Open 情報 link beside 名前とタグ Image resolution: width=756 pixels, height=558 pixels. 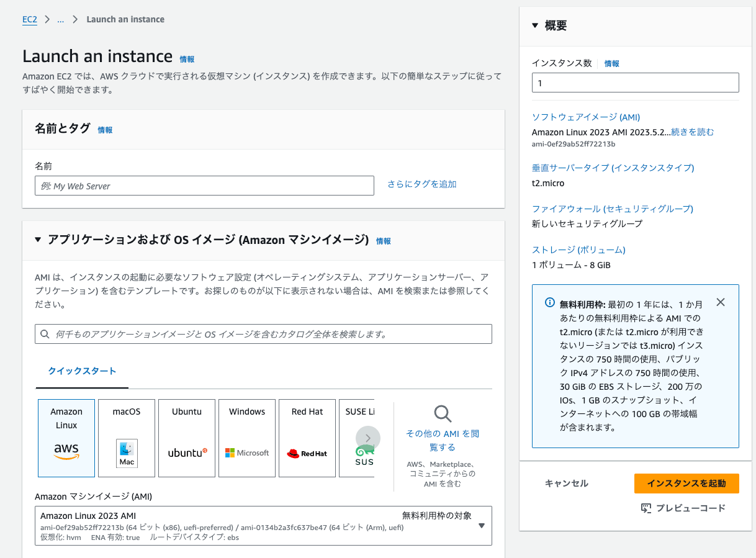tap(105, 130)
